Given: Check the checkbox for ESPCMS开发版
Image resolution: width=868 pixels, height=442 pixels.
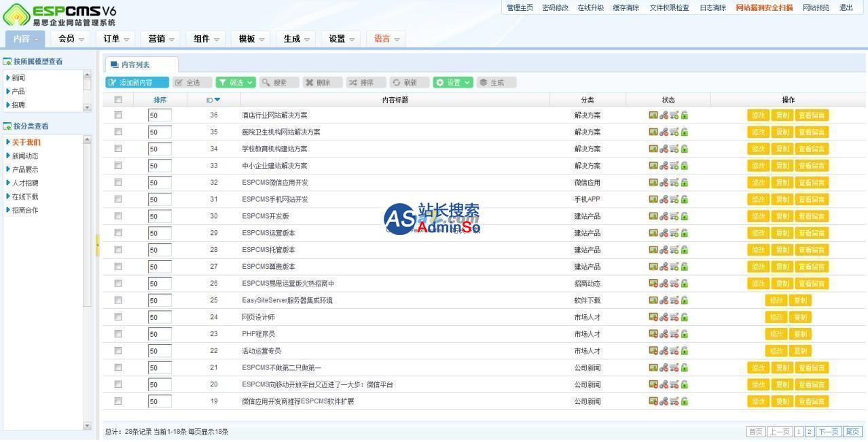Looking at the screenshot, I should click(118, 216).
